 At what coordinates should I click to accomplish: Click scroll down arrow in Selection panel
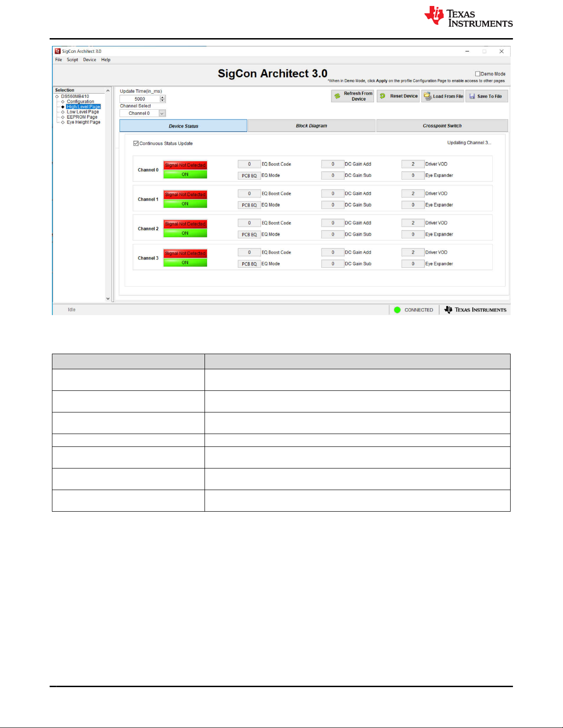pos(108,299)
